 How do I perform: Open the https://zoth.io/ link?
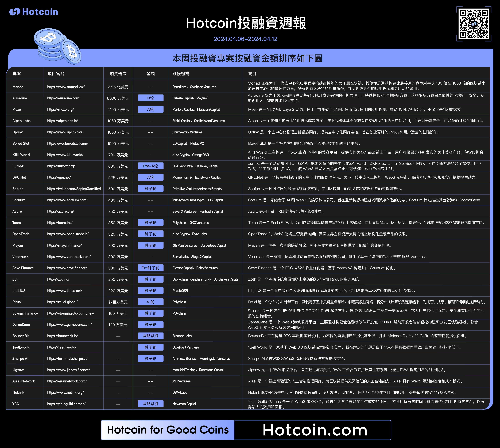[x=58, y=279]
